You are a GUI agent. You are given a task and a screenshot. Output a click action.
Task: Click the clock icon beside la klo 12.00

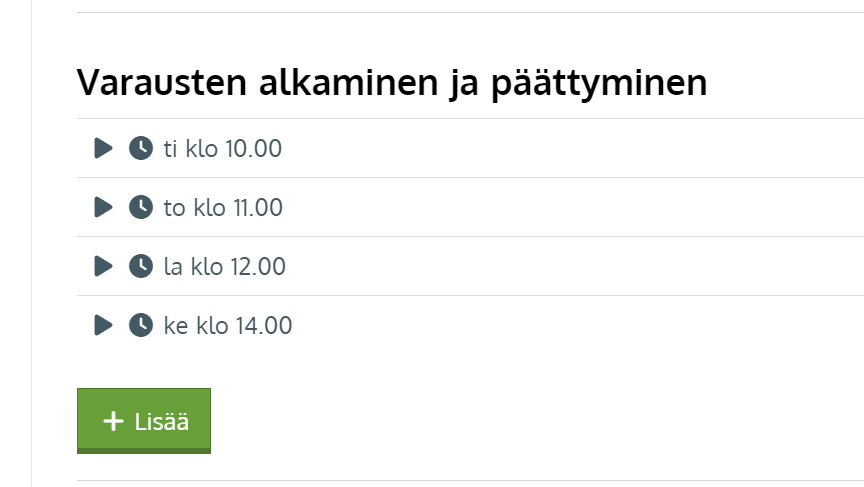pyautogui.click(x=141, y=267)
